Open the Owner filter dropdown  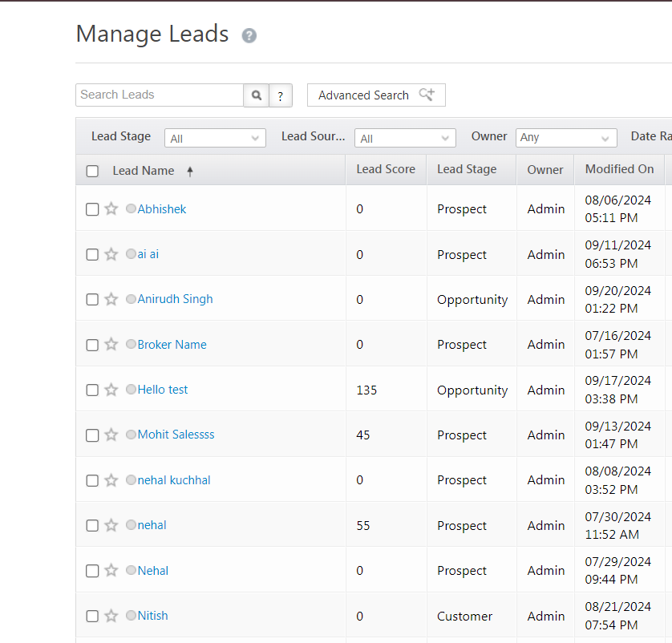[x=566, y=138]
